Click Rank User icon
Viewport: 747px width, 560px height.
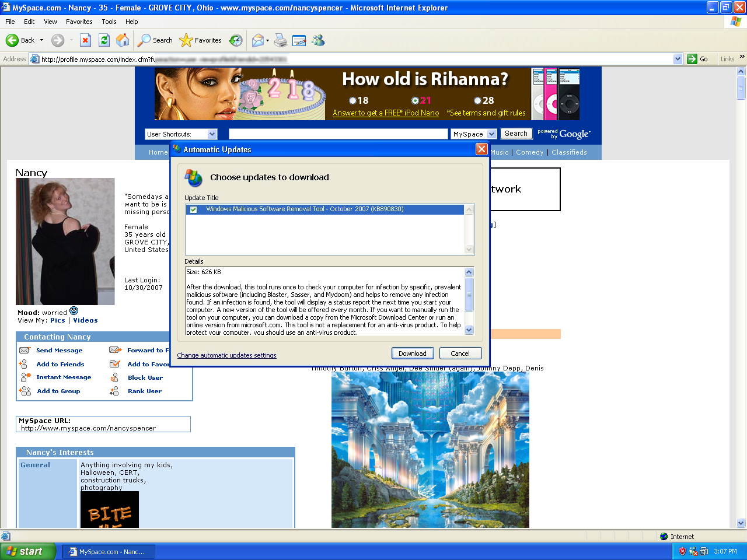114,391
